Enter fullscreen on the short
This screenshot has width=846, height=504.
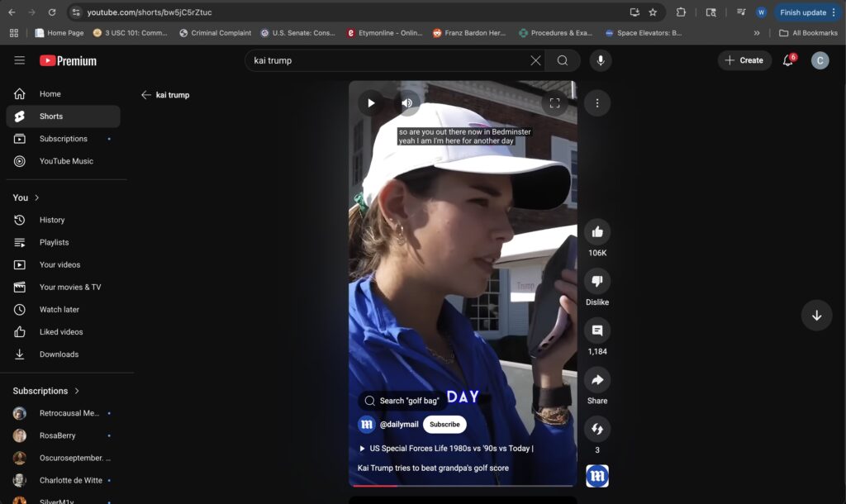coord(554,103)
